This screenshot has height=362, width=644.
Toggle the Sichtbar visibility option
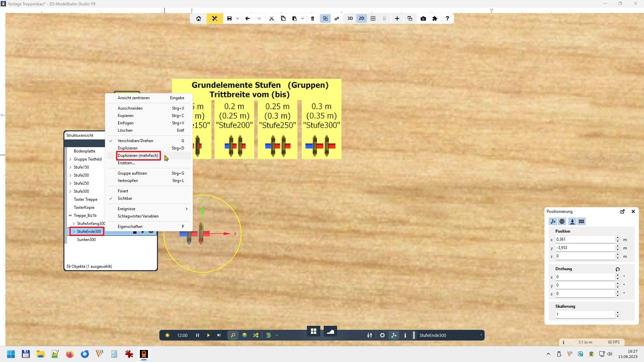[125, 198]
